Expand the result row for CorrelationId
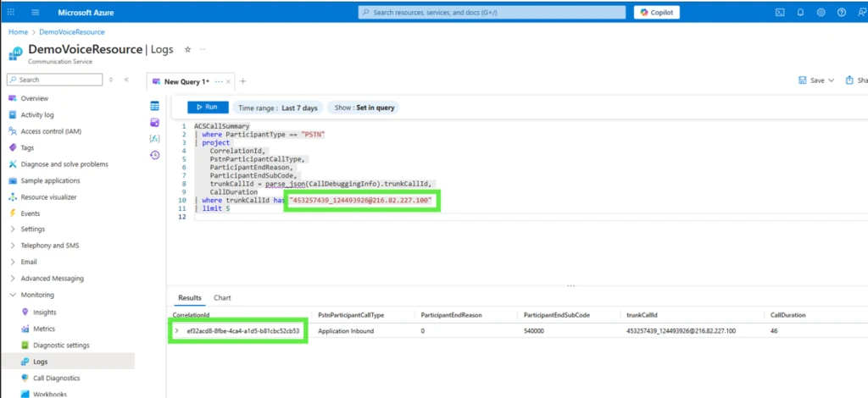868x398 pixels. (x=176, y=331)
